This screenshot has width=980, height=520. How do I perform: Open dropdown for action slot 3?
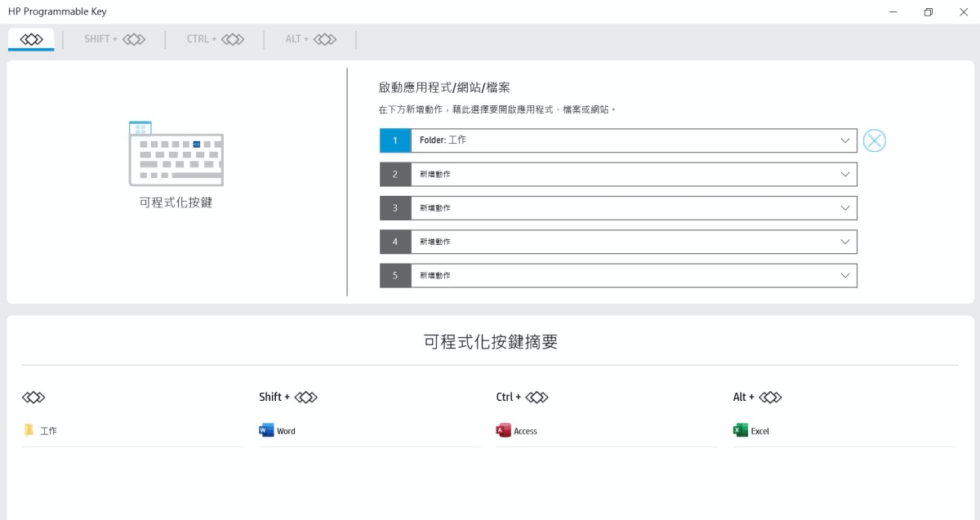click(845, 208)
